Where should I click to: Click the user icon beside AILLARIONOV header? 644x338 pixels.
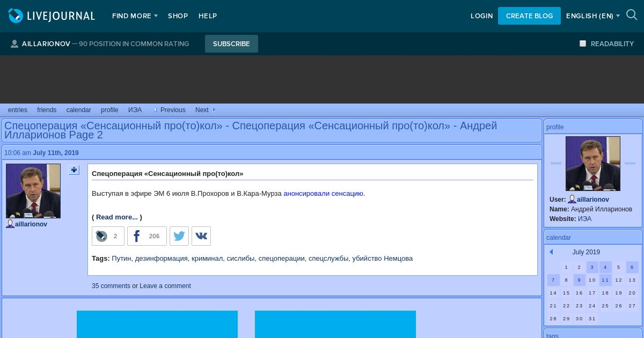(14, 44)
